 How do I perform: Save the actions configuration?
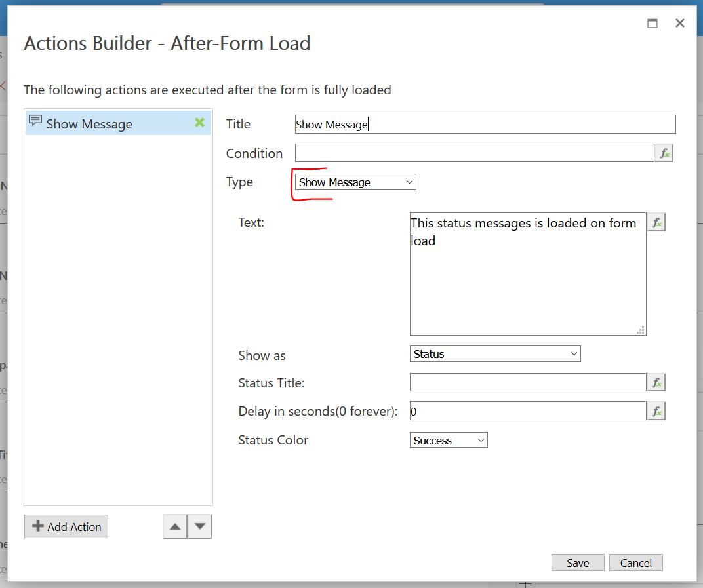[x=578, y=562]
